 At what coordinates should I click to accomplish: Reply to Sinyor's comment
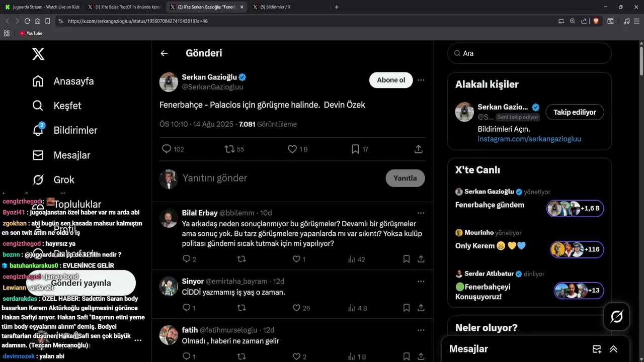pyautogui.click(x=186, y=308)
